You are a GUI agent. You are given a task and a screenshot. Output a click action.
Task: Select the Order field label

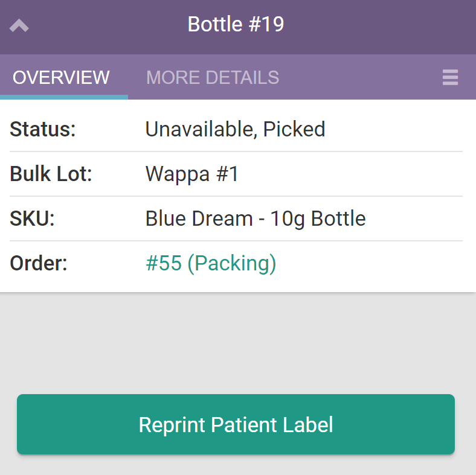point(39,264)
